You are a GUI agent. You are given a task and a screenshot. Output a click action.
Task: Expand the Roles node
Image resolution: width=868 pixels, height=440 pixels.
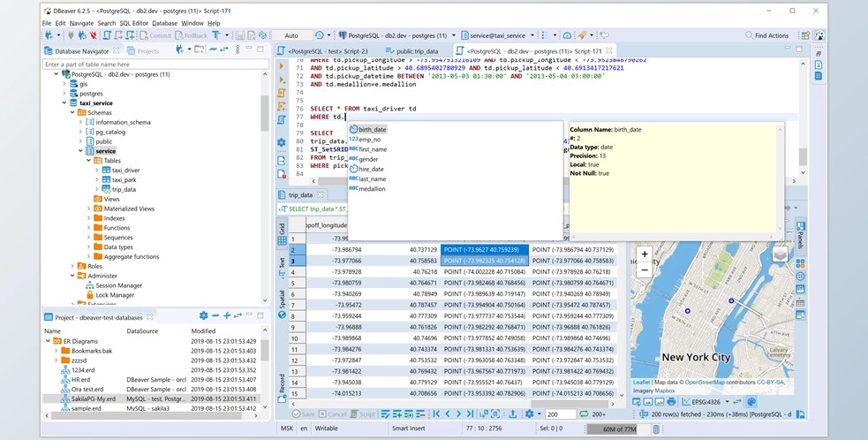pyautogui.click(x=72, y=267)
